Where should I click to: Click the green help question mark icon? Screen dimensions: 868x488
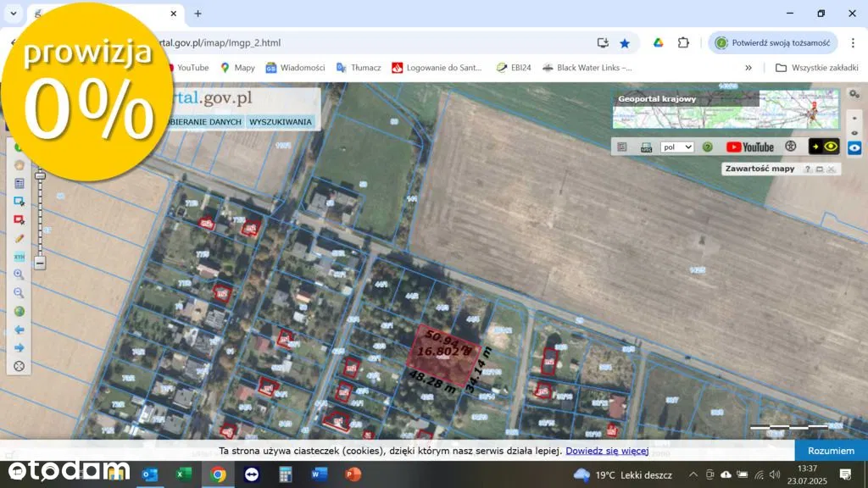click(708, 147)
